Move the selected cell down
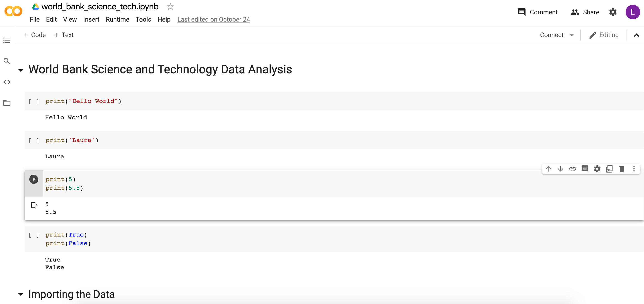The width and height of the screenshot is (644, 304). pyautogui.click(x=560, y=169)
